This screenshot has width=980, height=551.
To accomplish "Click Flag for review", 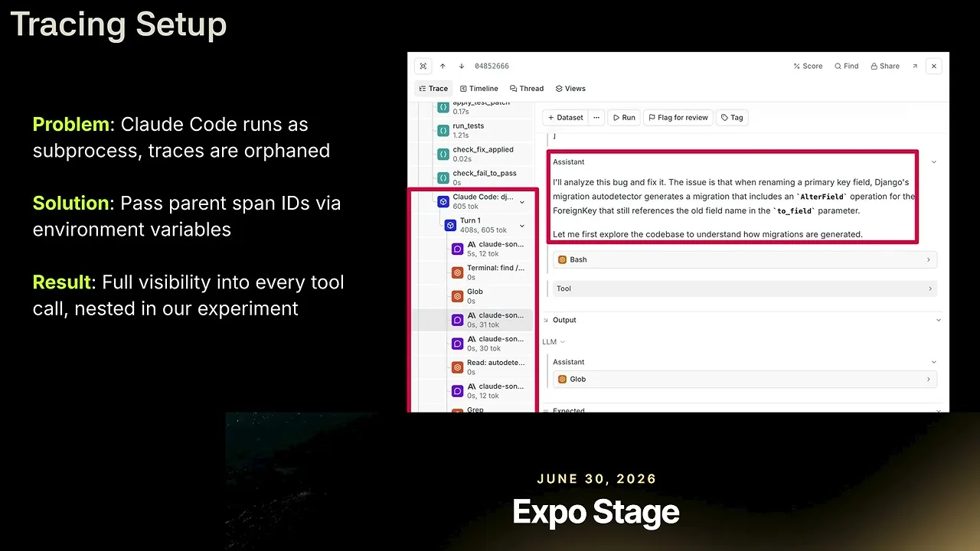I will pyautogui.click(x=678, y=118).
